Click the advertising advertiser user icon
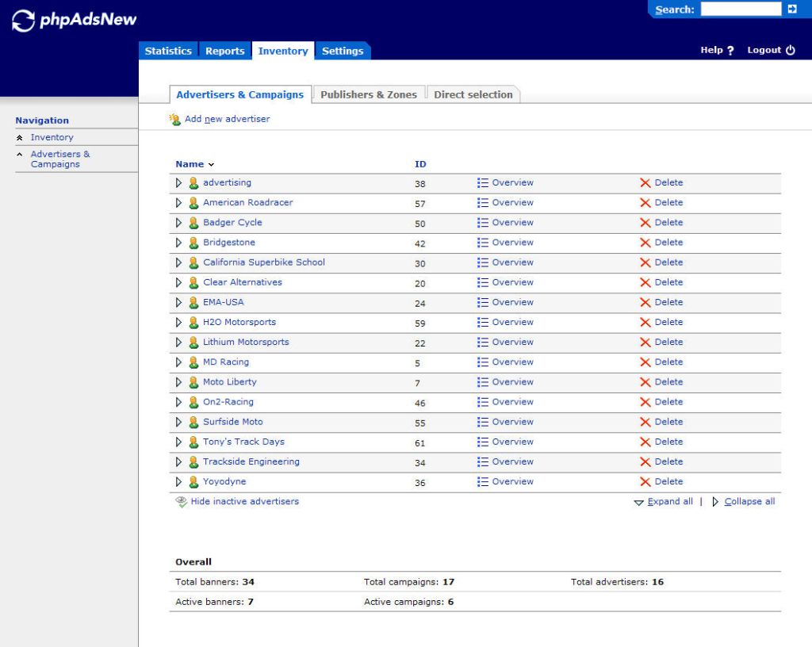The width and height of the screenshot is (812, 647). click(193, 182)
